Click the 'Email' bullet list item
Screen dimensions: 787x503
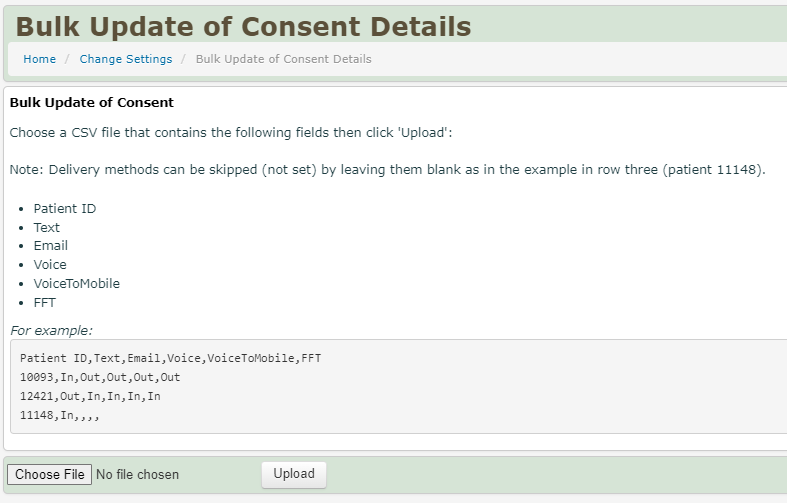pos(50,246)
